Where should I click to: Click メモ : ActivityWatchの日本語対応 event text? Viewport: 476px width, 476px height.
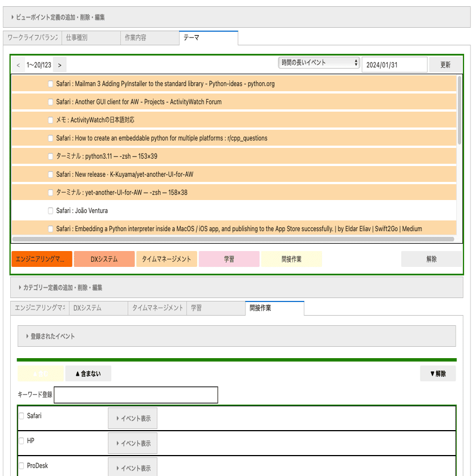click(x=95, y=120)
